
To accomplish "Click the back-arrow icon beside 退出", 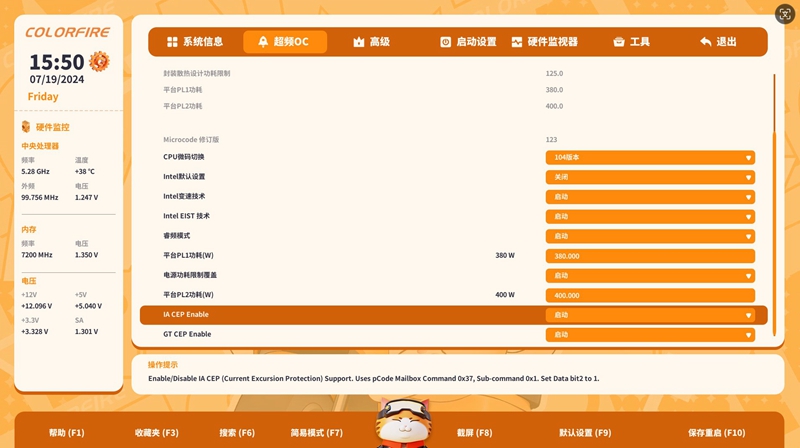I will (706, 42).
